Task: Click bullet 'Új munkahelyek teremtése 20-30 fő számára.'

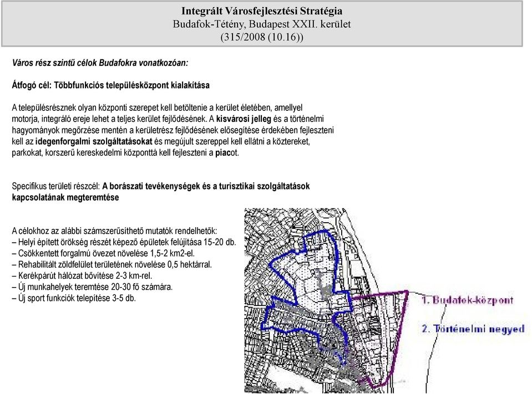Action: (92, 287)
